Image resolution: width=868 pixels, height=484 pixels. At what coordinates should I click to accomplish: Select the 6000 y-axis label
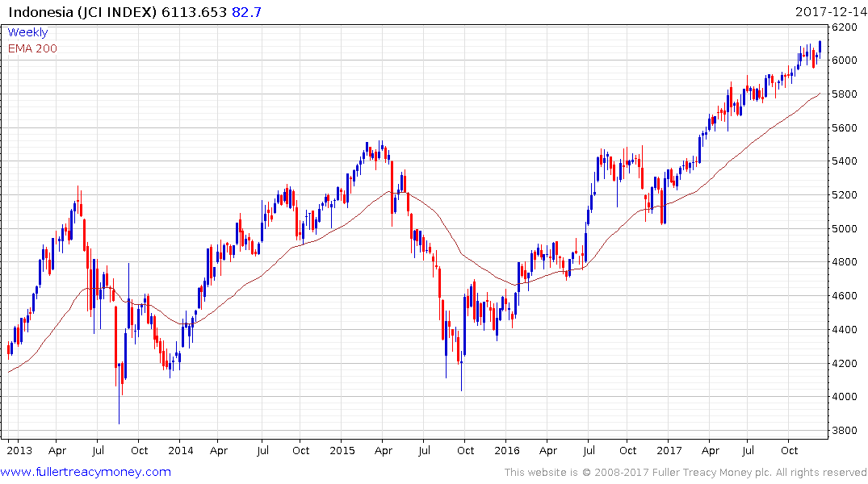pos(845,60)
